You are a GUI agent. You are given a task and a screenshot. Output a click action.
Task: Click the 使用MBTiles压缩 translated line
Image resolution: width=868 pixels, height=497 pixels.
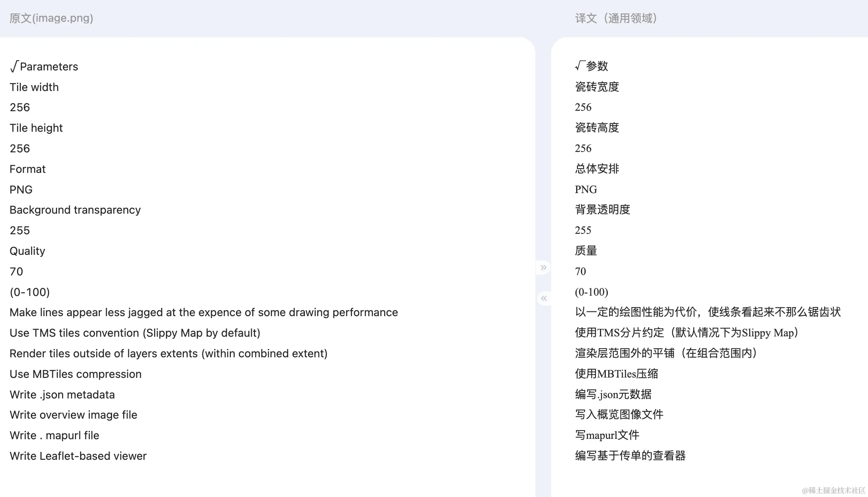point(616,374)
